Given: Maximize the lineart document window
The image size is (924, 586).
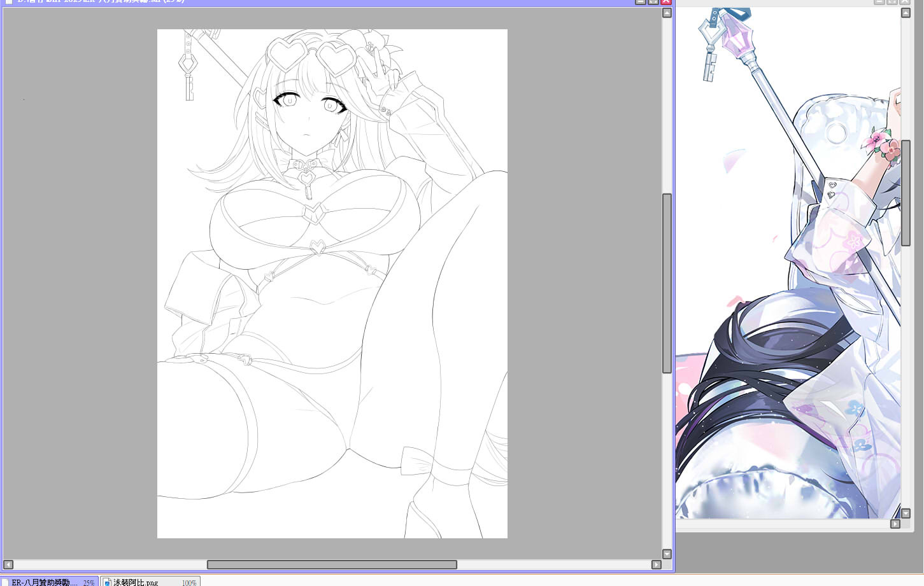Looking at the screenshot, I should pos(653,2).
